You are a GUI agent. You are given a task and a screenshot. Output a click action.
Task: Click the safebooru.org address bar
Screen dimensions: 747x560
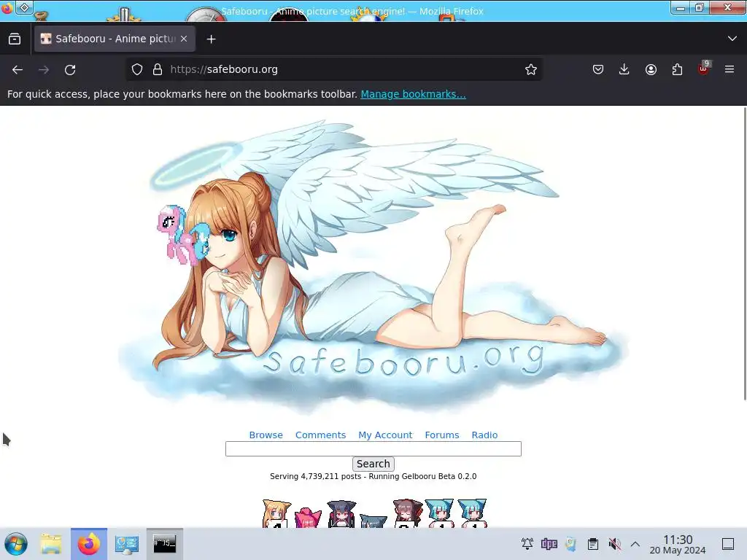(333, 69)
